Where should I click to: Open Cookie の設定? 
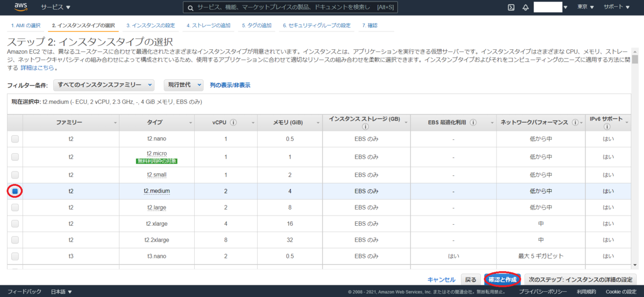click(x=621, y=292)
